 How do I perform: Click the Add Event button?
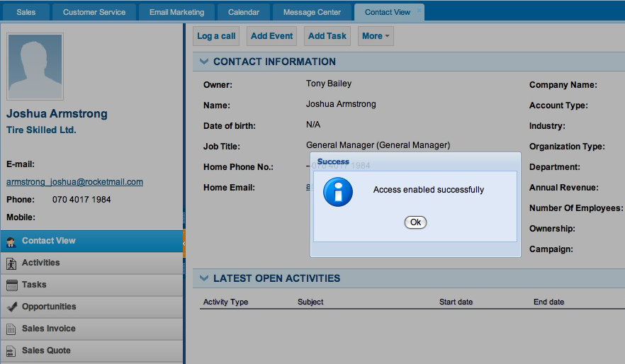[x=271, y=36]
